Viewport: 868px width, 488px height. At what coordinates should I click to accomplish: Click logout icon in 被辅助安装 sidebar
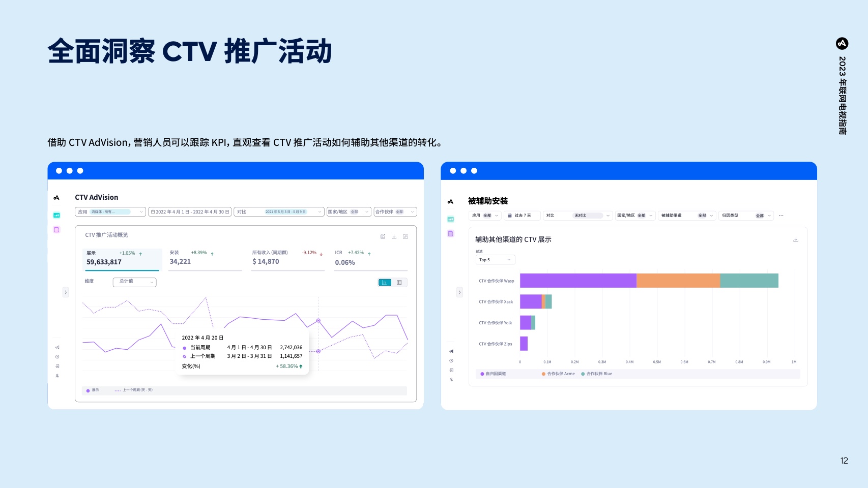click(x=451, y=370)
